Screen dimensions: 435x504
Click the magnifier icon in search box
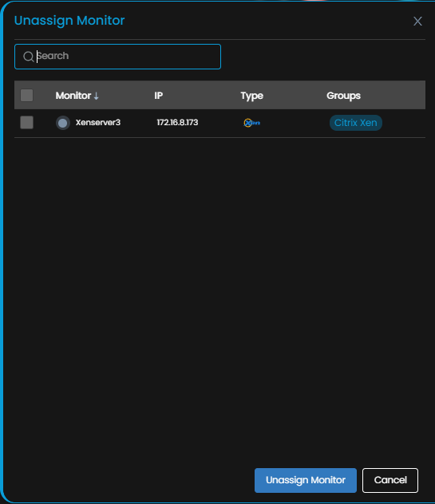[x=28, y=57]
